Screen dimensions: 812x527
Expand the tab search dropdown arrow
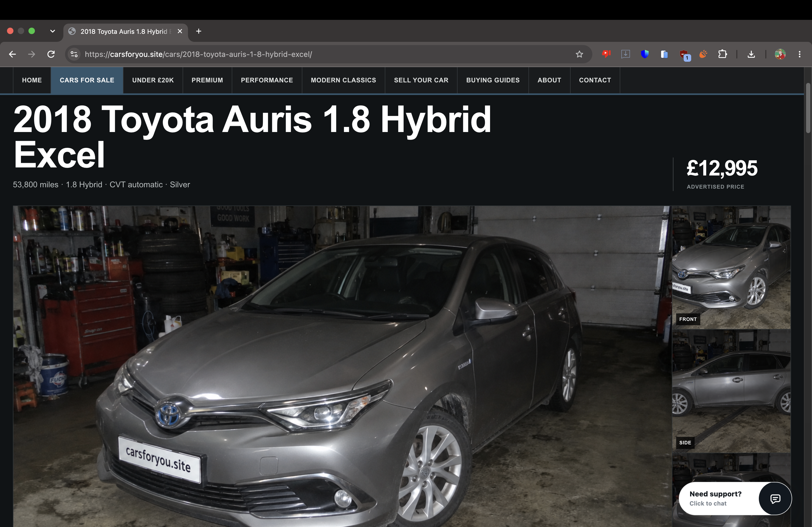[x=52, y=31]
